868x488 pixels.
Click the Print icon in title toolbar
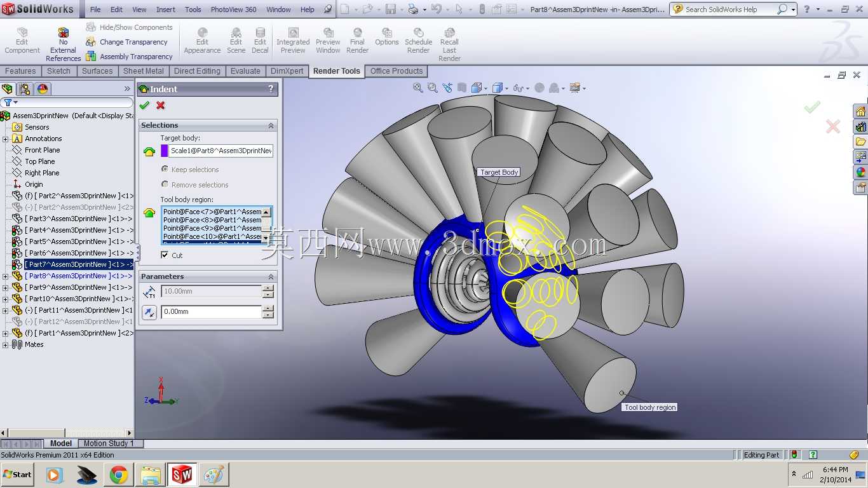point(414,10)
